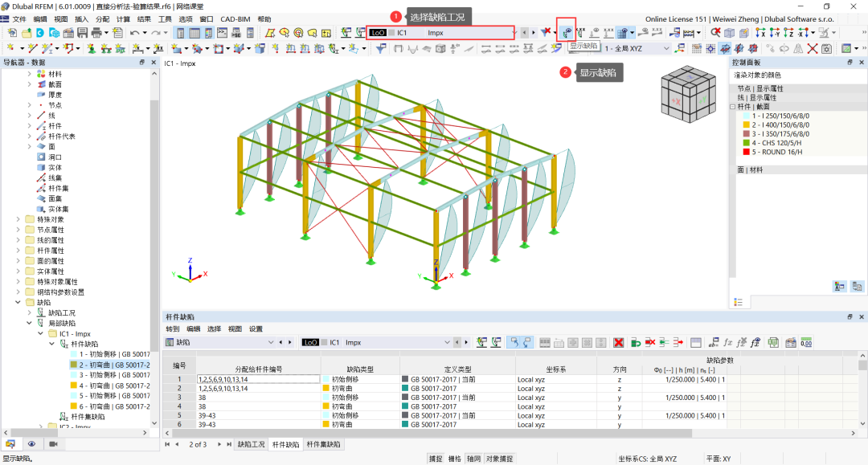Image resolution: width=868 pixels, height=465 pixels.
Task: Click the open folder icon in toolbar
Action: (26, 33)
